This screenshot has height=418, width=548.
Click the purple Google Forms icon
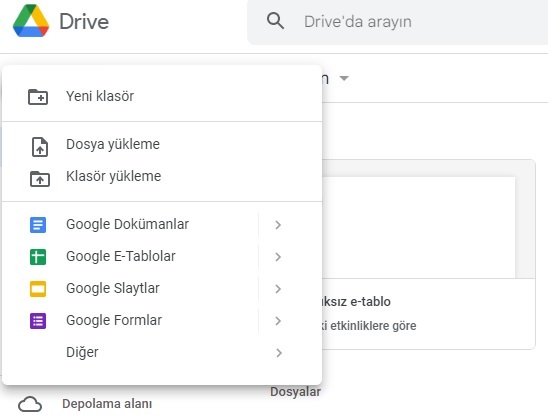pyautogui.click(x=38, y=321)
